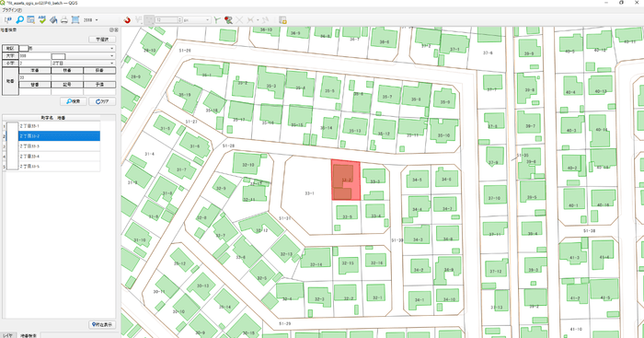The height and width of the screenshot is (338, 644).
Task: Open the 大字 name dropdown
Action: pos(84,56)
